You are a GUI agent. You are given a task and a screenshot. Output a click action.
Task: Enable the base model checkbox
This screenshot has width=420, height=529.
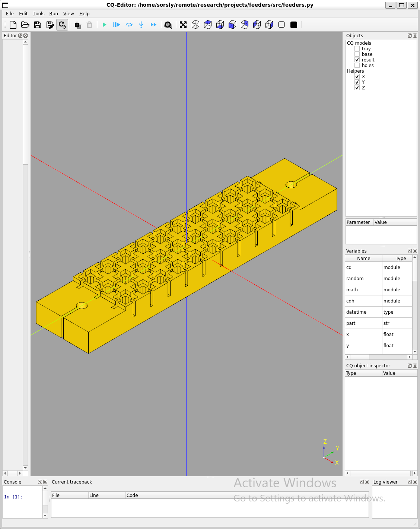(357, 54)
